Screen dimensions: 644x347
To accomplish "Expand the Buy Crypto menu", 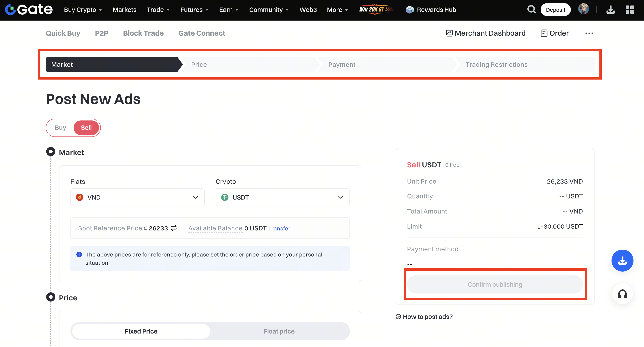I will (x=83, y=10).
